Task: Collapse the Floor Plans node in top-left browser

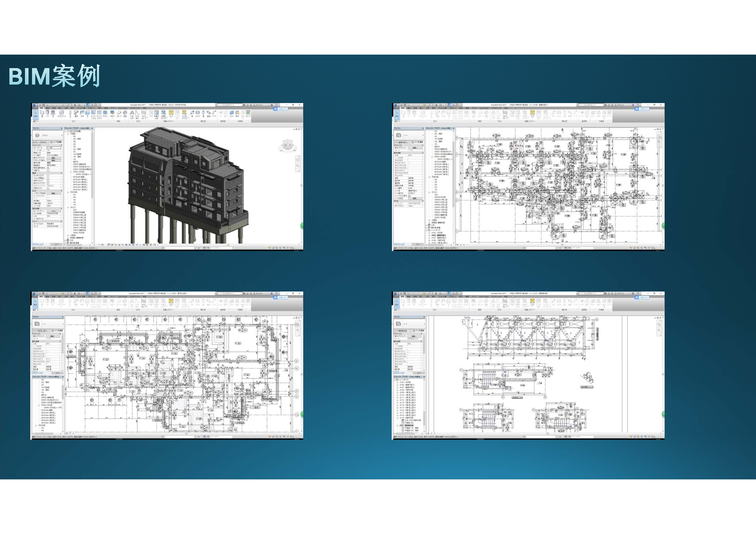Action: coord(68,134)
